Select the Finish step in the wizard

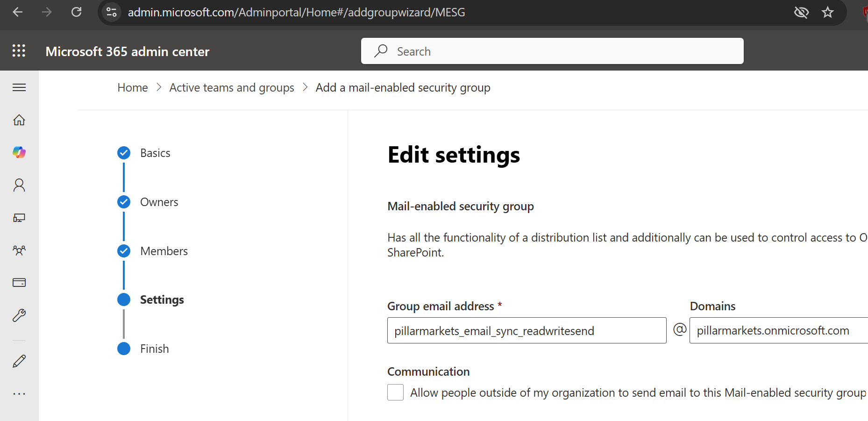[x=123, y=349]
